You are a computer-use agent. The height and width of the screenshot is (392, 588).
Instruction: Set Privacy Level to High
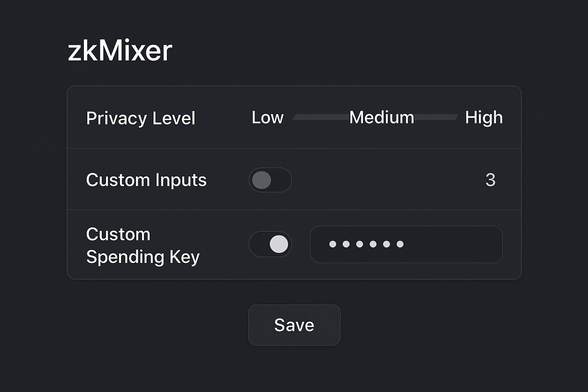pyautogui.click(x=483, y=118)
